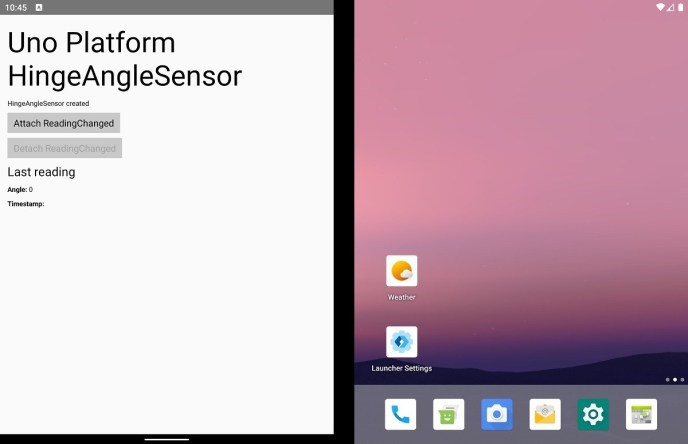Launch the Phone app in dock
This screenshot has width=688, height=444.
point(400,414)
